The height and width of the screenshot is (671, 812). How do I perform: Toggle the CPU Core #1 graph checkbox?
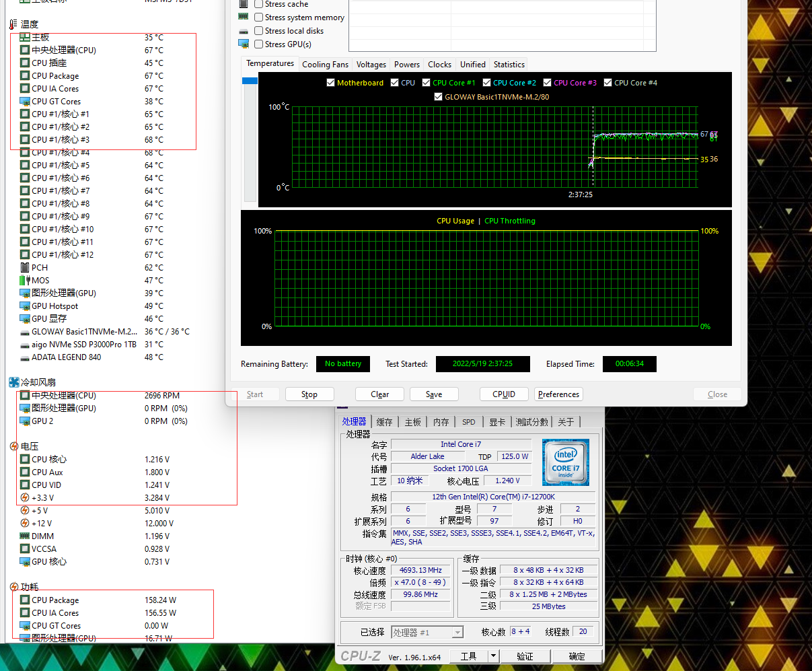[x=427, y=83]
